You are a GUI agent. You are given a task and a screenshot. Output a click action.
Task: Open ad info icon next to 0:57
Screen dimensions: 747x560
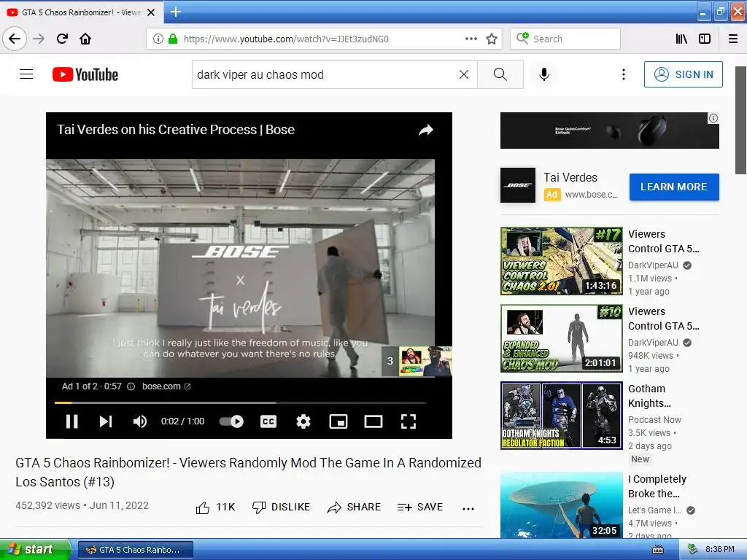pos(131,386)
